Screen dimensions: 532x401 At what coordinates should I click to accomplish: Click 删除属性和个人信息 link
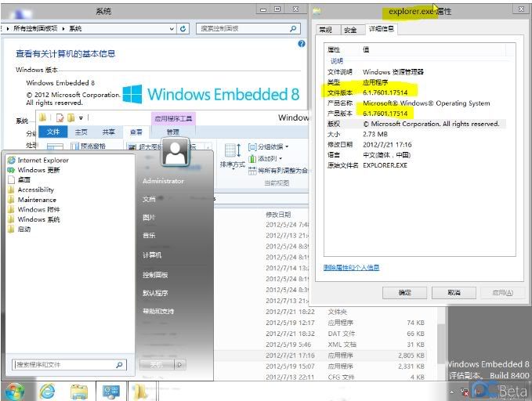tap(351, 268)
